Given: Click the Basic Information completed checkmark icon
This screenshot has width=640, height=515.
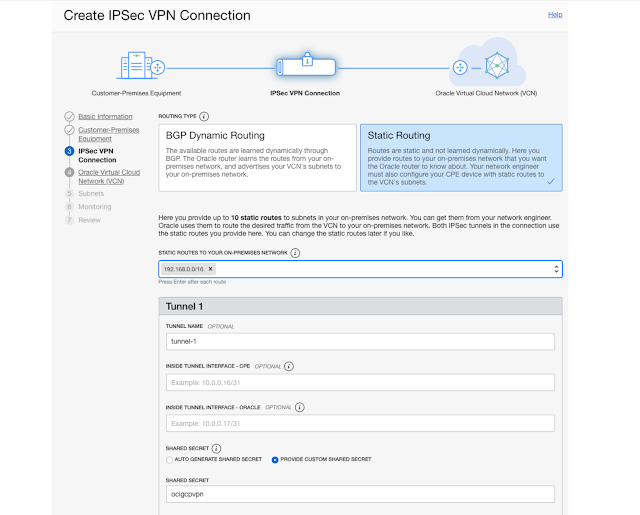Looking at the screenshot, I should coord(69,116).
